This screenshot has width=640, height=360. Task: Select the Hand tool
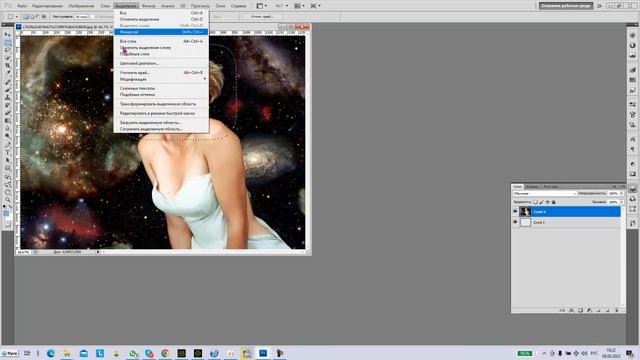point(7,192)
